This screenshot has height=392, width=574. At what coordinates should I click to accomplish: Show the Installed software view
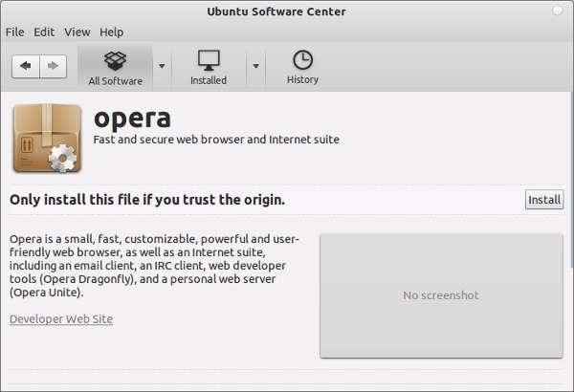(x=209, y=67)
